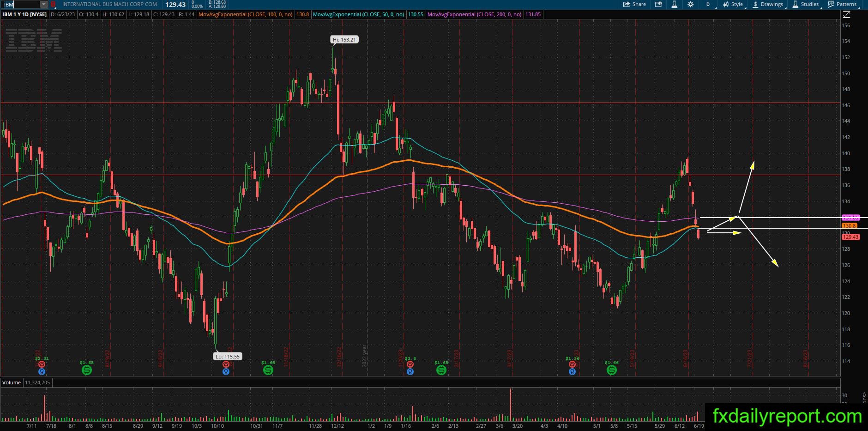Click the green $1.65 dividend icon above 2/6
The width and height of the screenshot is (868, 431).
[x=441, y=370]
